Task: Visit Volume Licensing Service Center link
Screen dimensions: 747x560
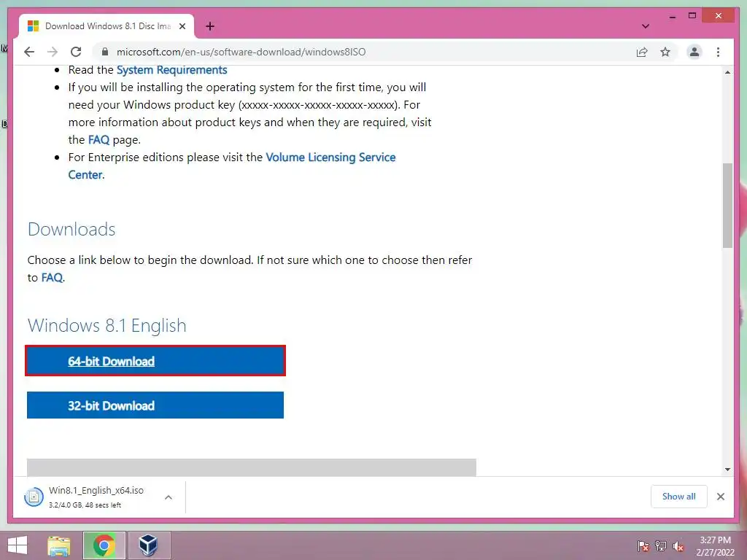Action: click(231, 166)
